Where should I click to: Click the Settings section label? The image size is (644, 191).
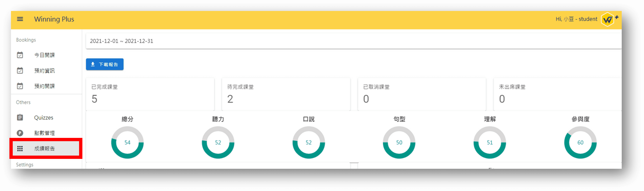[25, 165]
